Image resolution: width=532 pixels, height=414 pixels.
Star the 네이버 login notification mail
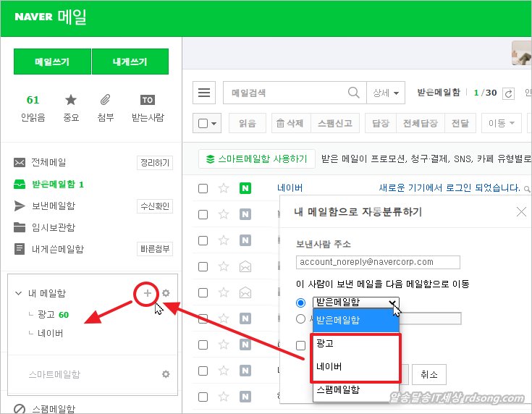coord(224,188)
